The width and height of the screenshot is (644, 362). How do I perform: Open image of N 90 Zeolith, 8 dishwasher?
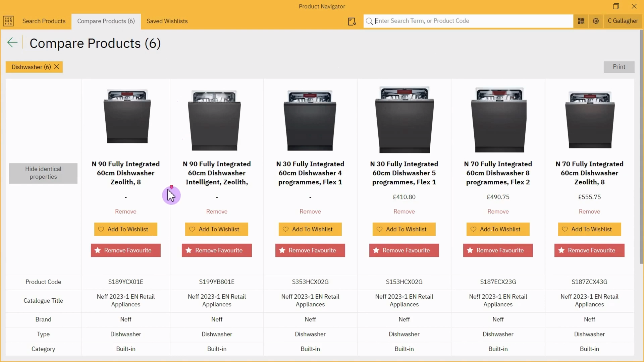(127, 116)
